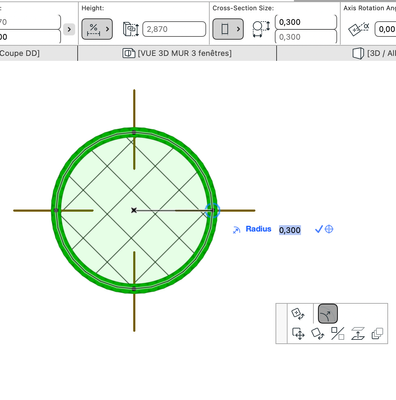This screenshot has width=396, height=400.
Task: Confirm radius with the blue checkmark
Action: 319,229
